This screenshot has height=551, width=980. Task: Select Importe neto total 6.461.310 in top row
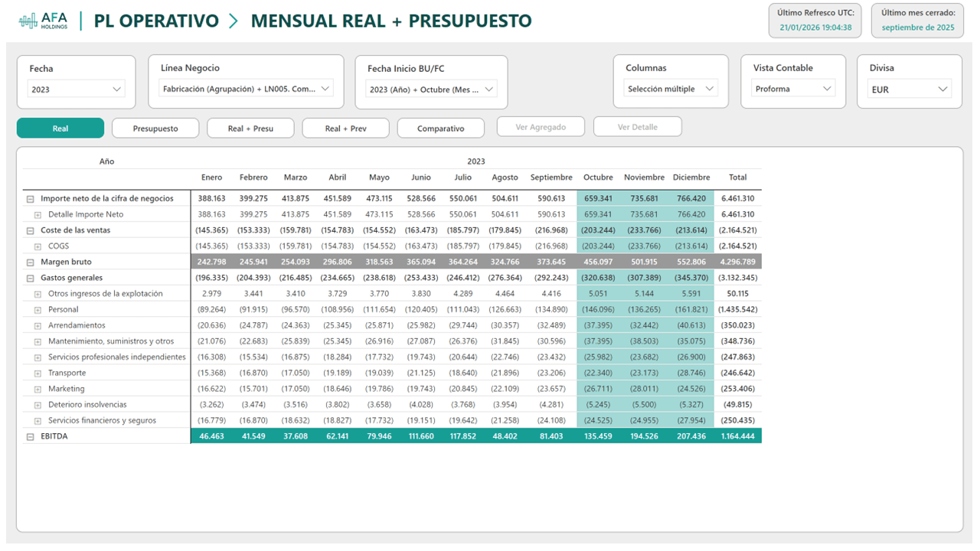click(737, 198)
